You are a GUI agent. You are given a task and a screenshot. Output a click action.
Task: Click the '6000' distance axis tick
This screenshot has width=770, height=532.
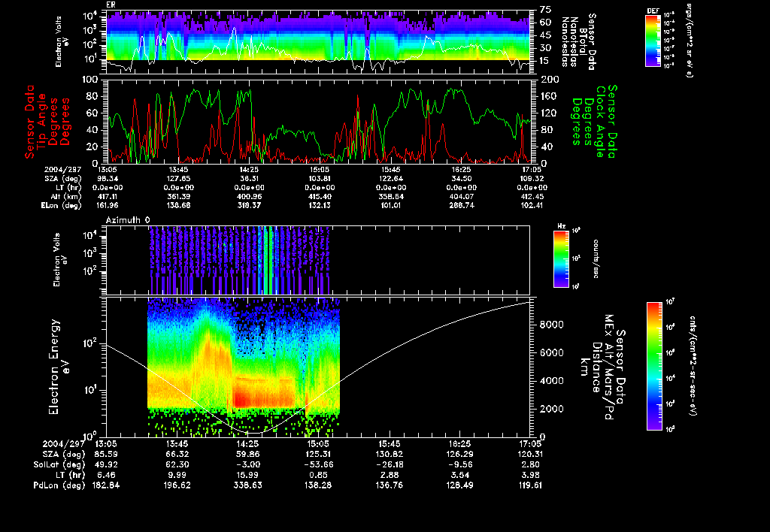pyautogui.click(x=552, y=353)
